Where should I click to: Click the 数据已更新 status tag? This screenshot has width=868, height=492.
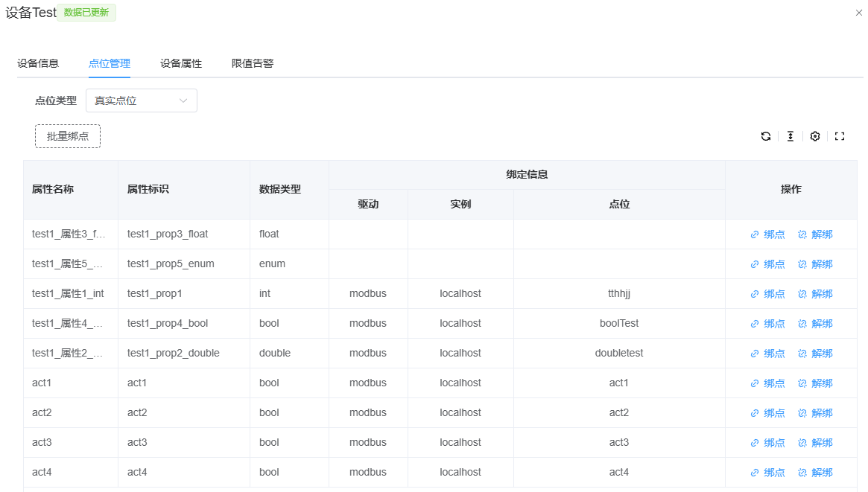pos(86,13)
